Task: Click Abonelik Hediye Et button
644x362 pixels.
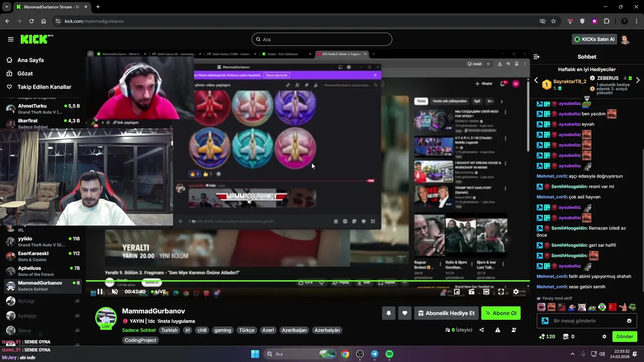Action: click(x=446, y=313)
